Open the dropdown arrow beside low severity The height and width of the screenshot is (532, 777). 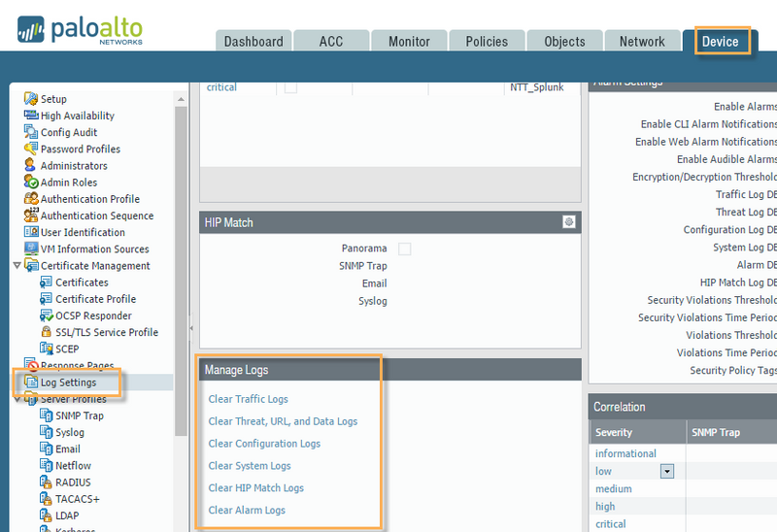666,471
